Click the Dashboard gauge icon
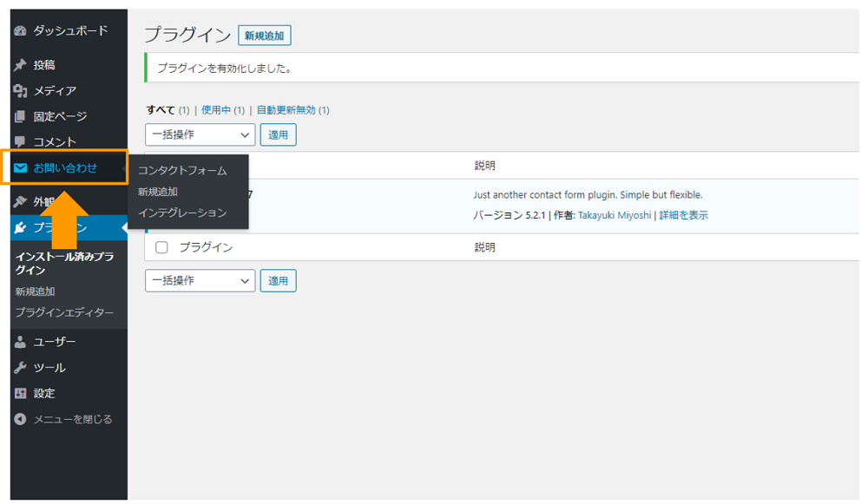The width and height of the screenshot is (868, 504). point(21,31)
